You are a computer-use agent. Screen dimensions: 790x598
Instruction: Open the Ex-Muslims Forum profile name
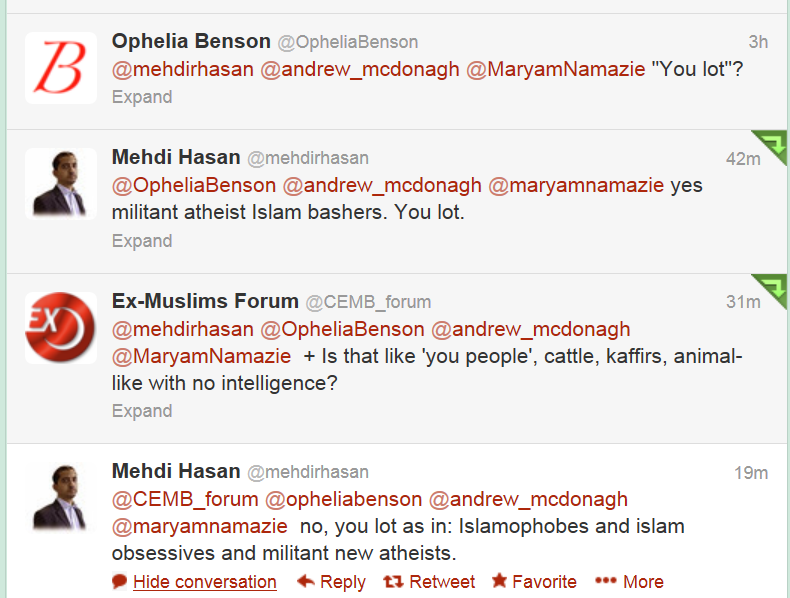click(205, 301)
